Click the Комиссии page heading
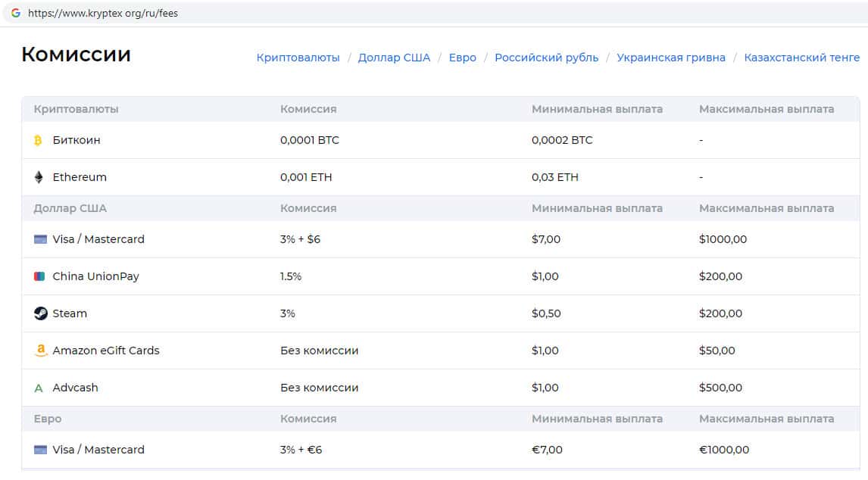868x480 pixels. pyautogui.click(x=76, y=55)
